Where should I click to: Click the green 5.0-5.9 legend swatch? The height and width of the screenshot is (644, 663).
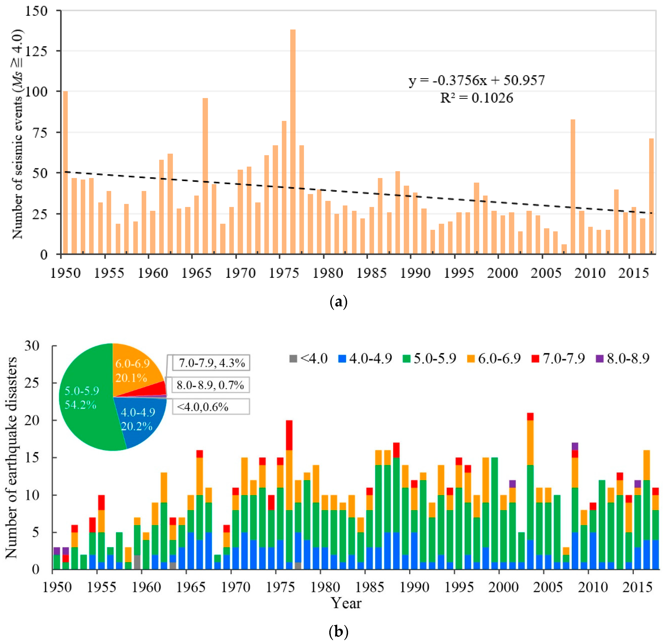coord(407,359)
